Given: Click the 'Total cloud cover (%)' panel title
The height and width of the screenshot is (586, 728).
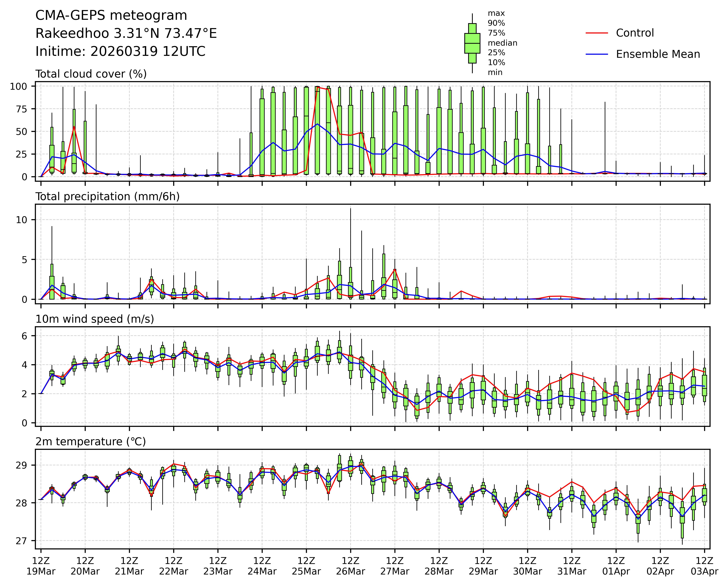Looking at the screenshot, I should 91,74.
